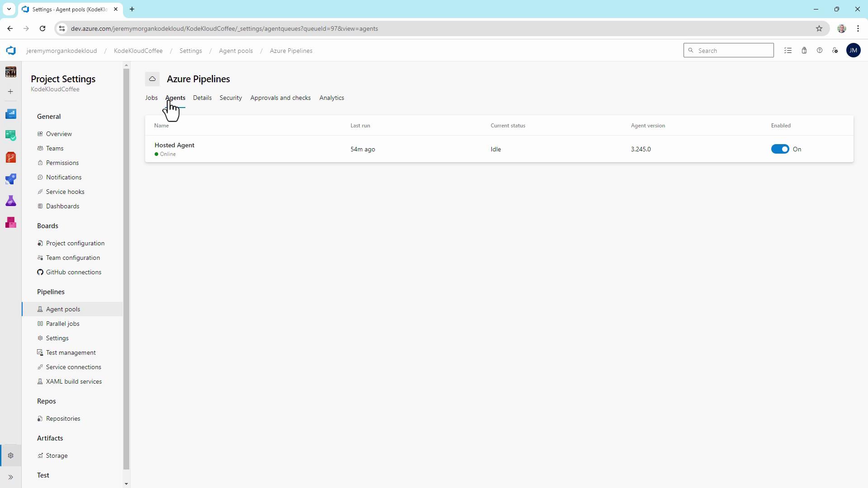Open the Help question mark icon
The height and width of the screenshot is (488, 868).
click(x=819, y=51)
